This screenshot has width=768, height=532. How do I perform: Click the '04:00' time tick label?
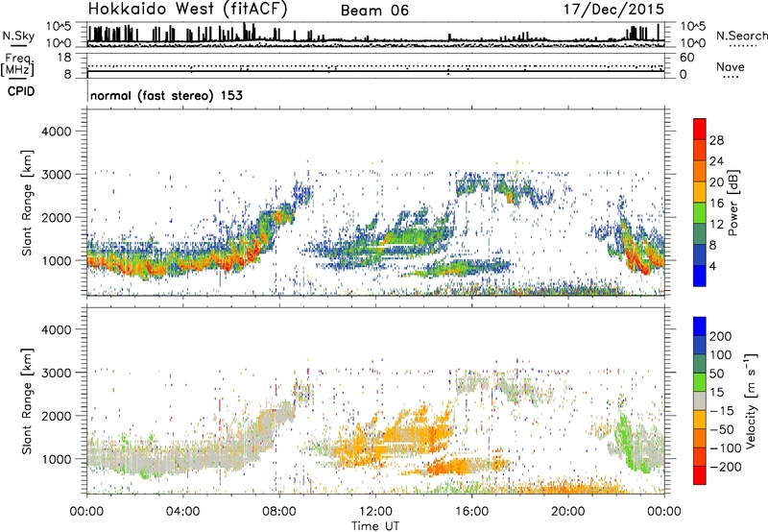[182, 512]
